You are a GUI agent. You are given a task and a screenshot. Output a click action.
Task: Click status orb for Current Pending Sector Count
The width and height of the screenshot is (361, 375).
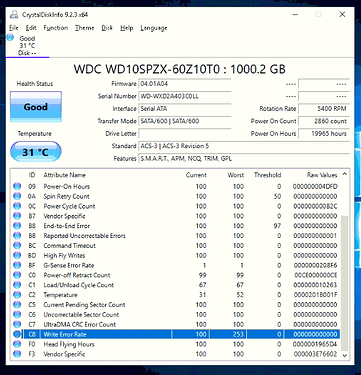click(x=17, y=305)
